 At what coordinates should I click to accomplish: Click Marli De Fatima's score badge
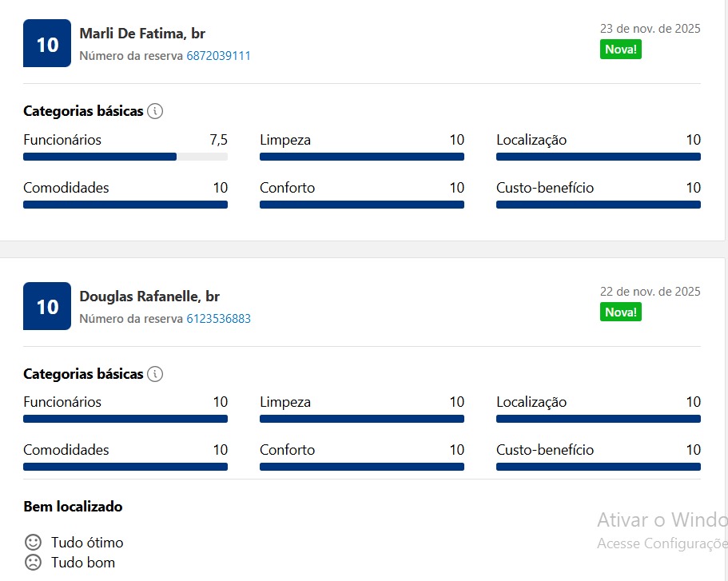coord(47,43)
